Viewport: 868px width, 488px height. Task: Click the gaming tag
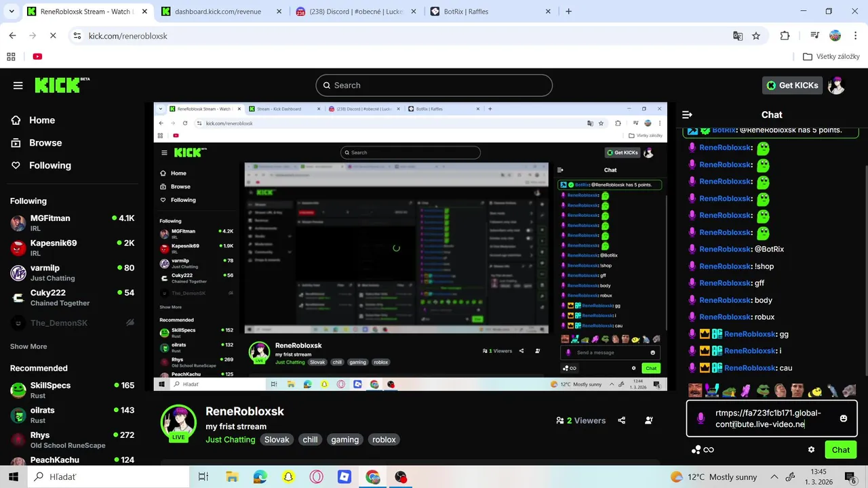(x=344, y=440)
